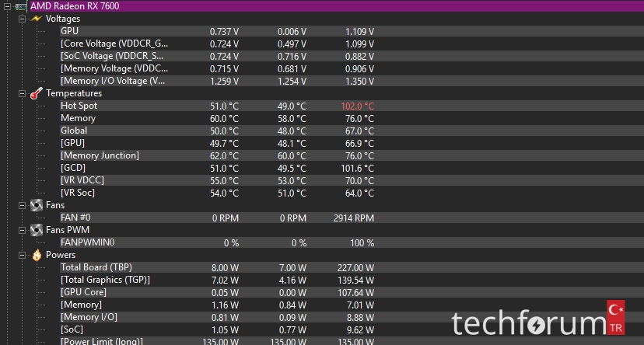Click the 0.737 V GPU voltage value
The width and height of the screenshot is (644, 345).
(x=224, y=32)
